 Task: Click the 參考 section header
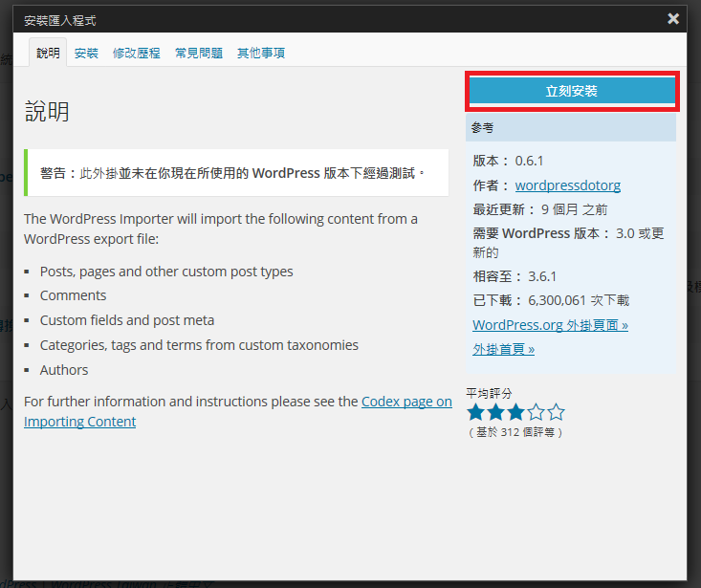pos(571,127)
